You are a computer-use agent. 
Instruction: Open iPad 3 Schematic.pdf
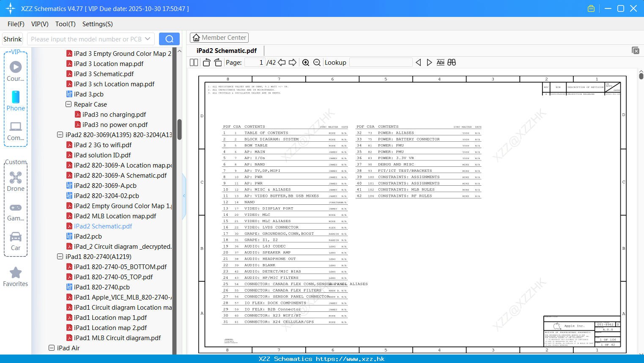(x=100, y=74)
